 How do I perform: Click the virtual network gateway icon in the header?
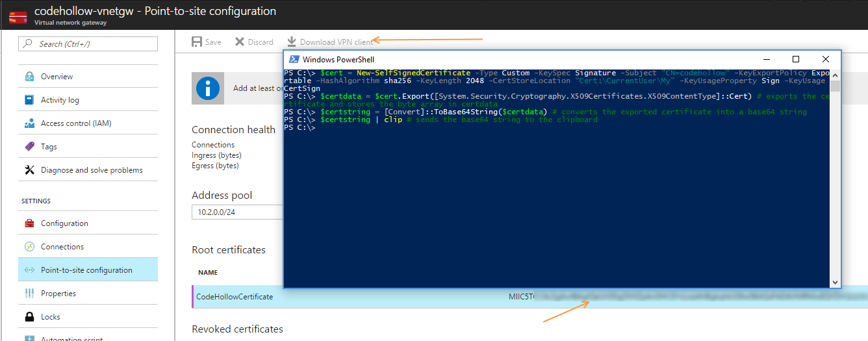click(18, 17)
